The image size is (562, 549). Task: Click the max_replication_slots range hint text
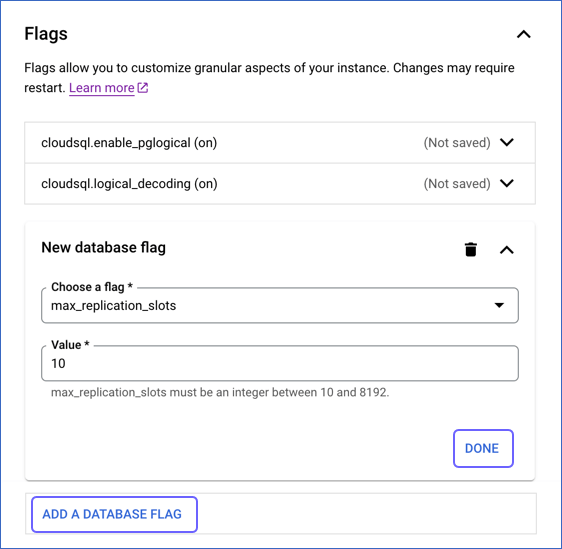(x=220, y=392)
